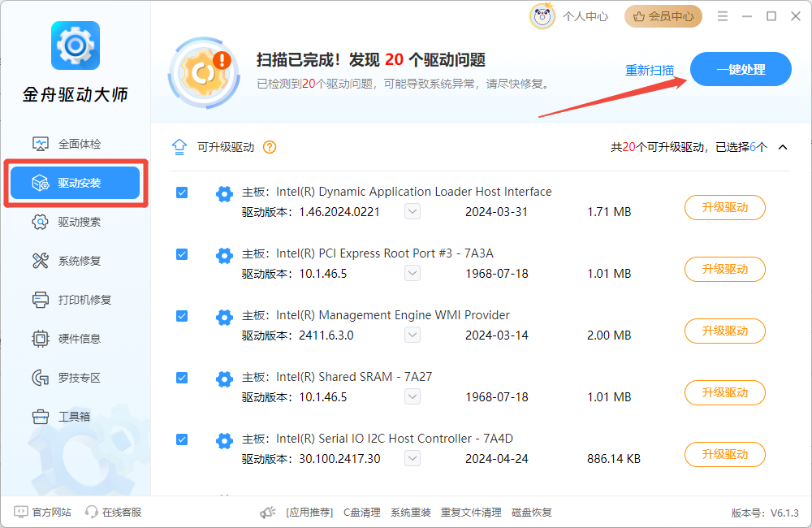Upgrade Management Engine WMI Provider driver
This screenshot has height=528, width=812.
pyautogui.click(x=724, y=331)
